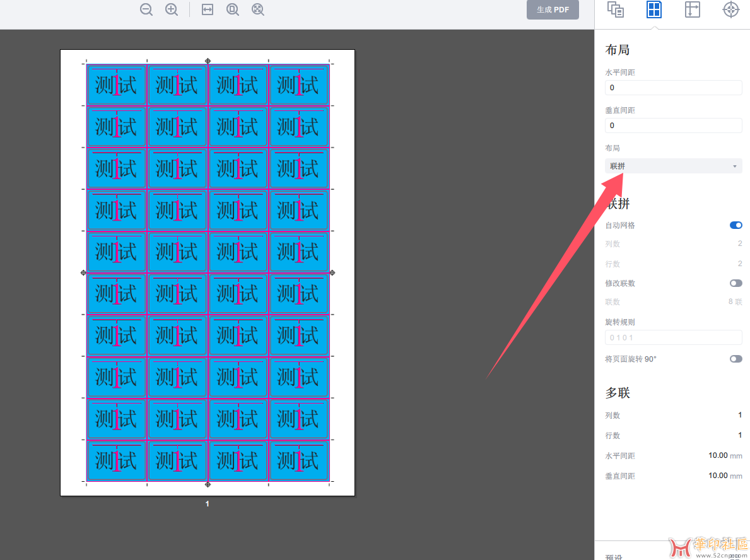
Task: Click the 列数 value 2 under 联拼
Action: (739, 243)
